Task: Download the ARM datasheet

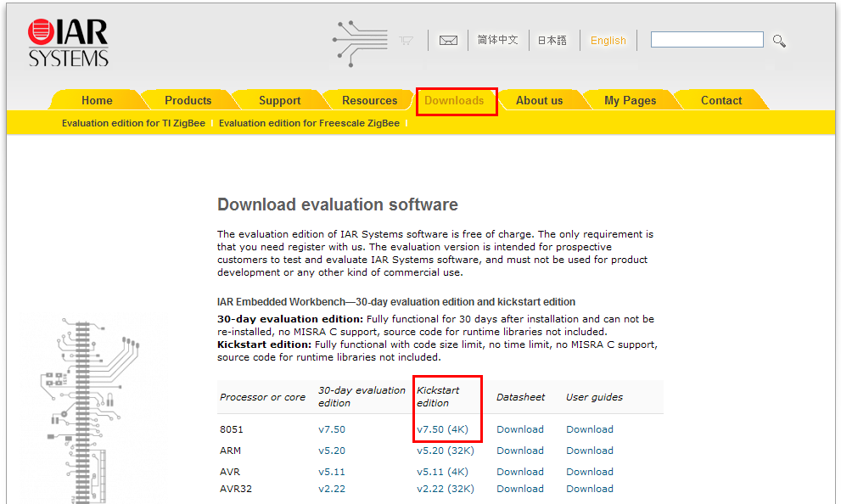Action: (x=520, y=451)
